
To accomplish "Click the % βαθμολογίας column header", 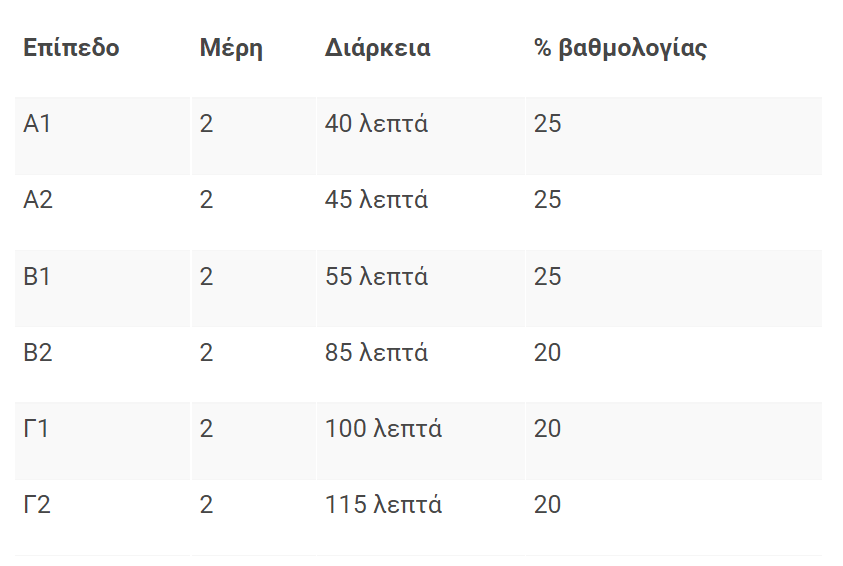I will click(620, 48).
